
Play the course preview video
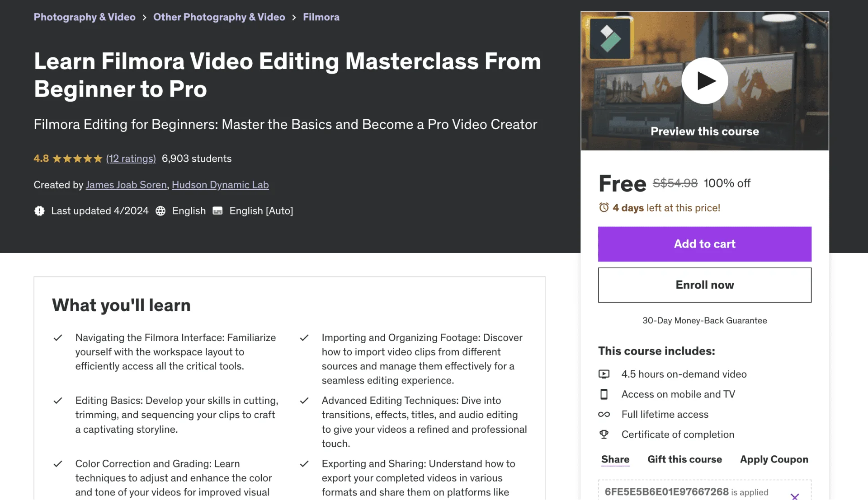click(704, 81)
